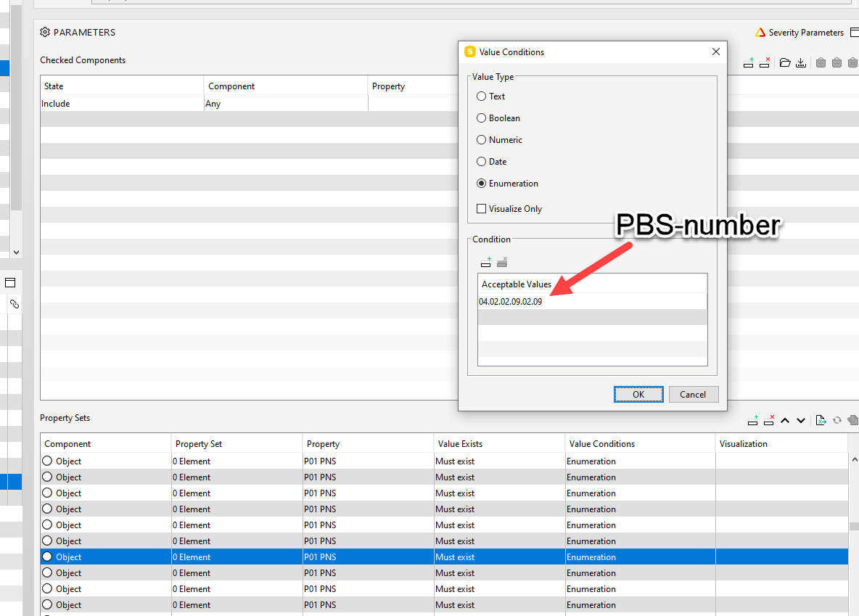This screenshot has width=859, height=616.
Task: Confirm dialog with OK button
Action: tap(638, 395)
